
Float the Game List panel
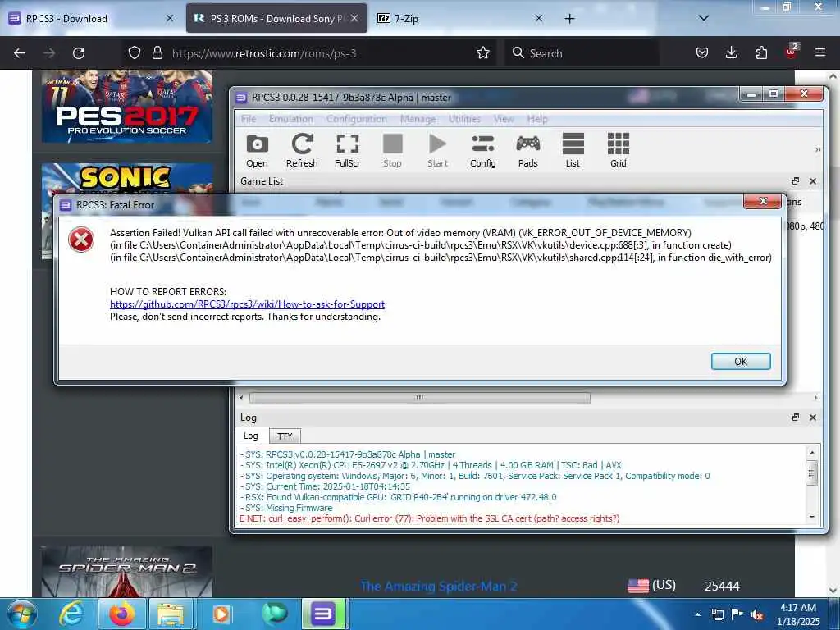pos(796,181)
